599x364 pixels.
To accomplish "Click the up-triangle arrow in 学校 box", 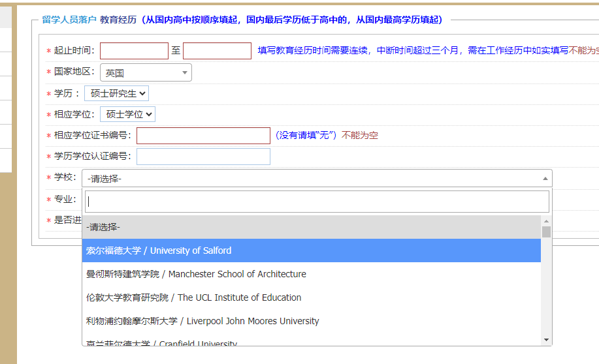I will point(545,178).
